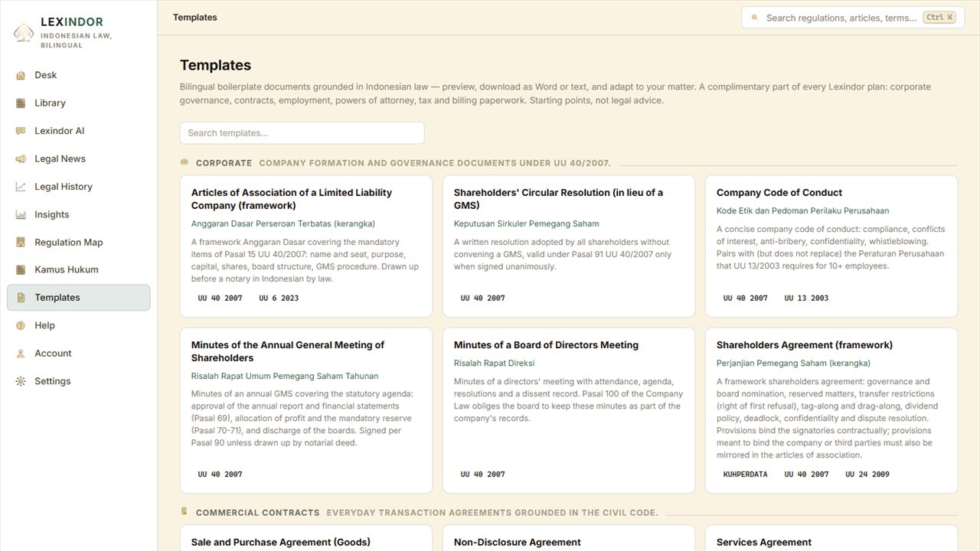Viewport: 980px width, 551px height.
Task: Click the Legal History chart icon
Action: click(21, 187)
